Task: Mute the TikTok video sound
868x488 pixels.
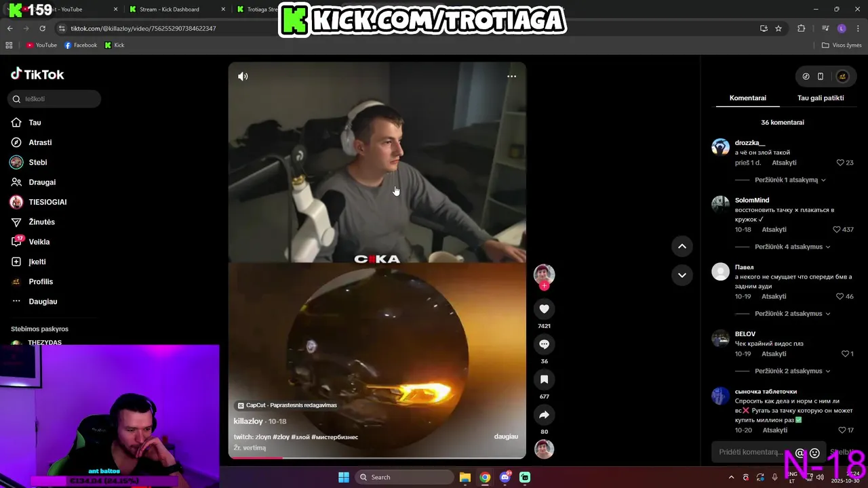Action: click(x=243, y=77)
